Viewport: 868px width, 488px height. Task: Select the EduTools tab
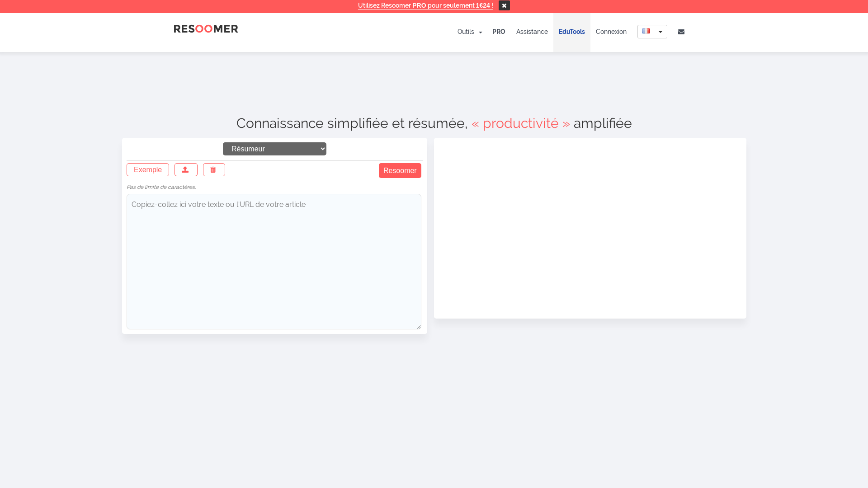point(571,32)
